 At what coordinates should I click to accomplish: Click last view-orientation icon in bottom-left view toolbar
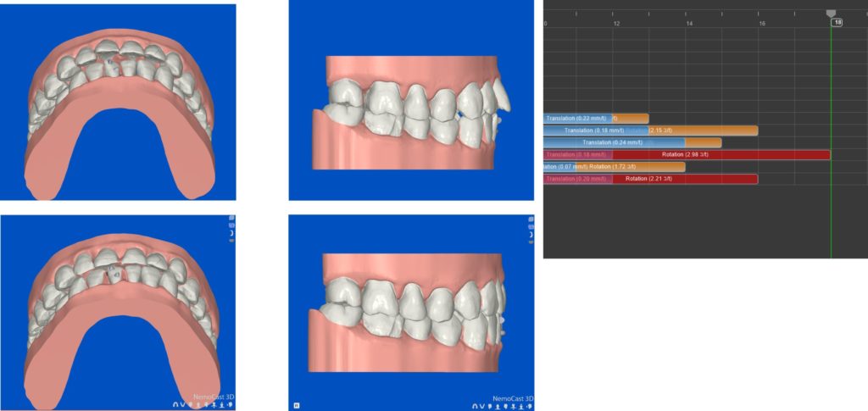pyautogui.click(x=231, y=405)
